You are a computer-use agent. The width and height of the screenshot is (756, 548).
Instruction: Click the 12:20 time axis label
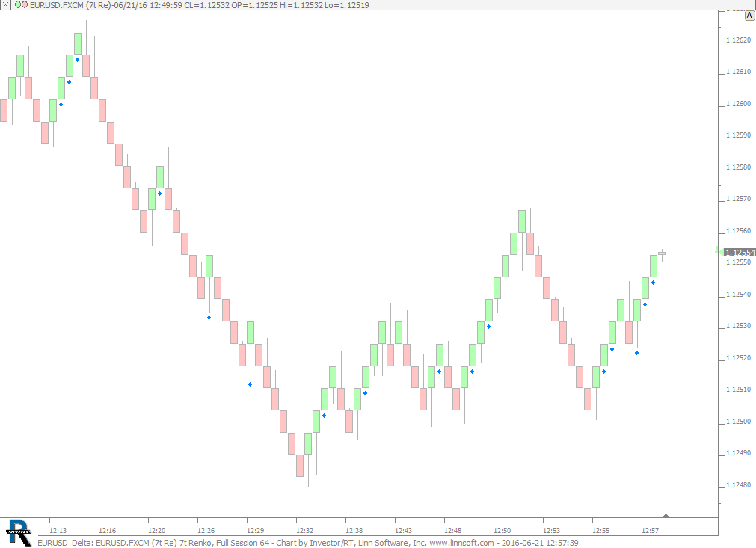pos(157,530)
